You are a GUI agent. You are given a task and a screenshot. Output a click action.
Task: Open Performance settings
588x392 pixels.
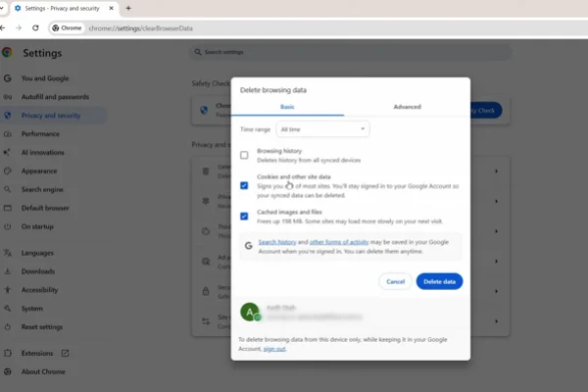point(40,134)
